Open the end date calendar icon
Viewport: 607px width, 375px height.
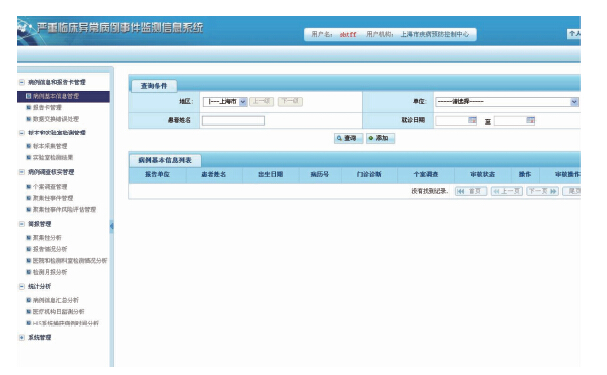pyautogui.click(x=531, y=120)
